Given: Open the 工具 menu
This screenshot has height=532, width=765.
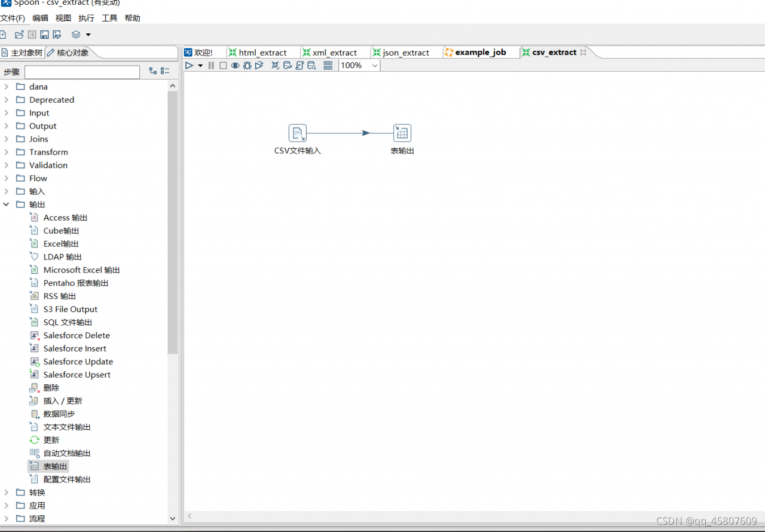Looking at the screenshot, I should coord(109,18).
